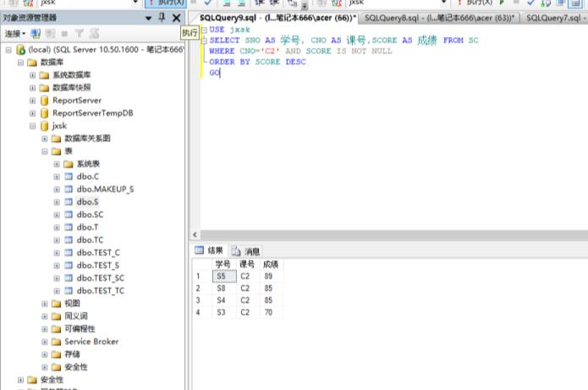The width and height of the screenshot is (588, 390).
Task: Click the 存储 folder icon
Action: point(56,354)
